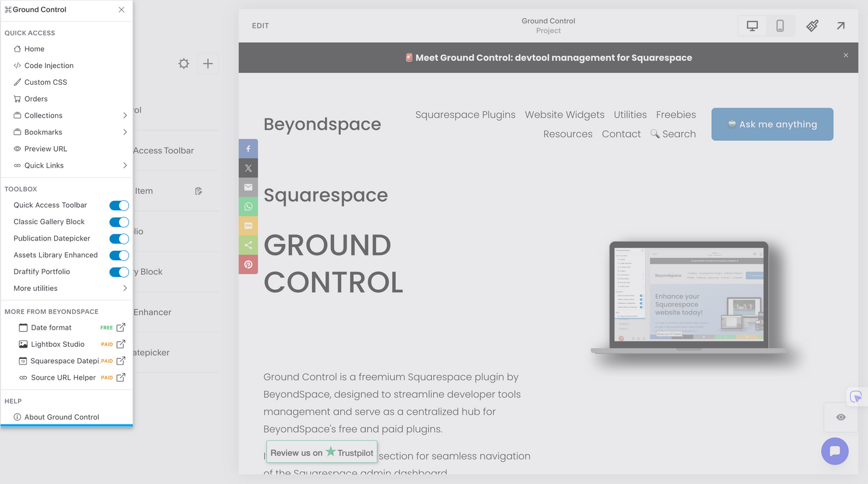Open site styles paintbrush icon
The image size is (868, 484).
(x=812, y=26)
